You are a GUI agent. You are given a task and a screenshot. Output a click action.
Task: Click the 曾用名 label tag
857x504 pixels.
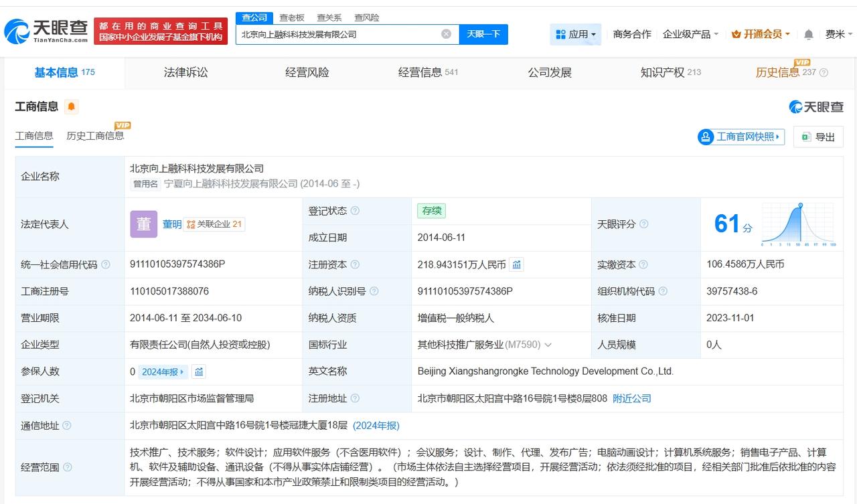146,183
